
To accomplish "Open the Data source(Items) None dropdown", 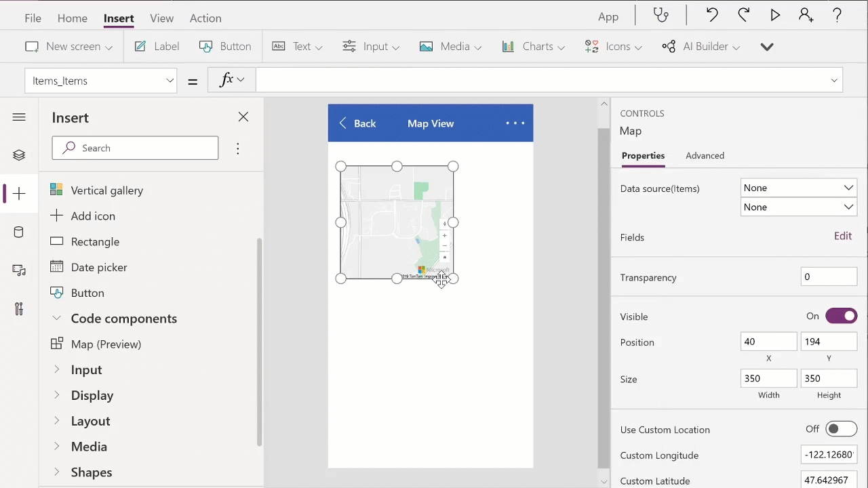I will [x=798, y=188].
